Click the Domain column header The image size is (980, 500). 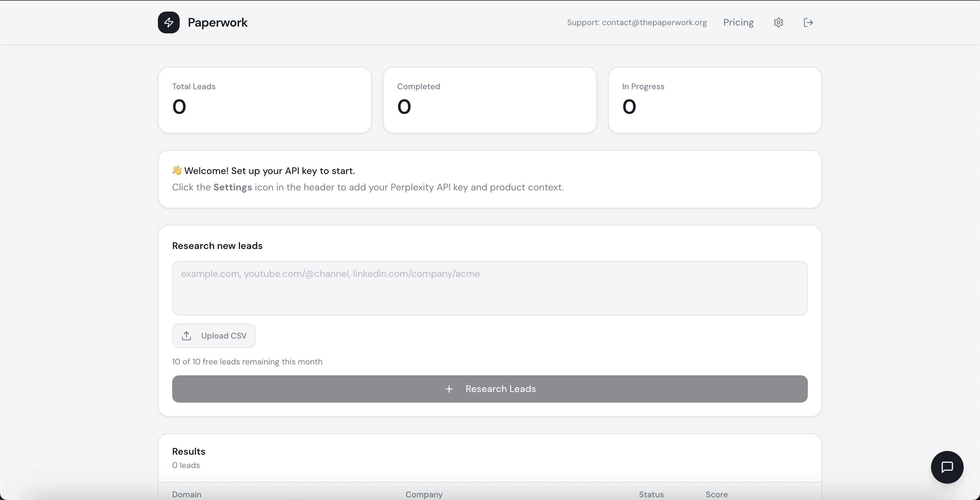coord(187,494)
